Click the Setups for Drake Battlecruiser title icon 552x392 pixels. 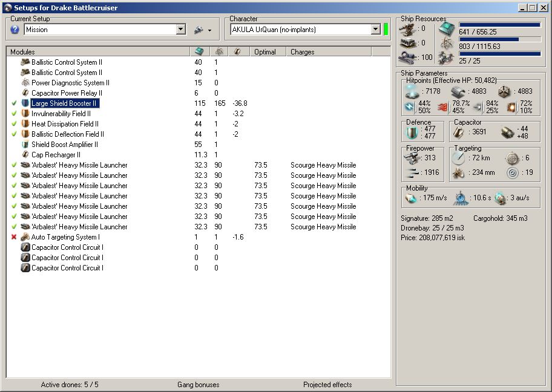click(7, 7)
